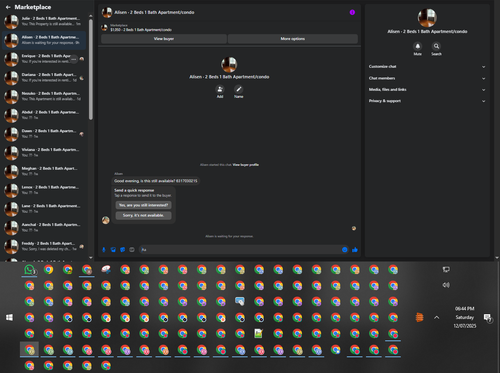Mute the chat with the bell icon
500x373 pixels.
click(418, 46)
